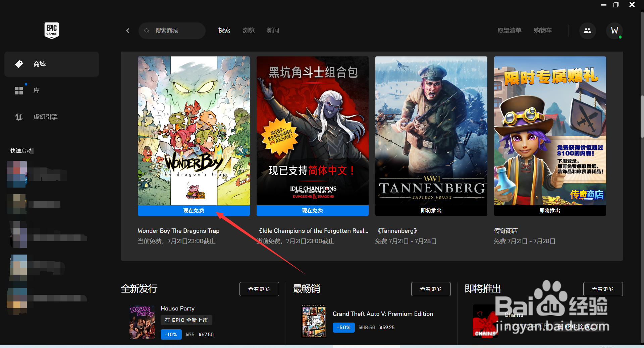644x348 pixels.
Task: Open House Party game title
Action: click(178, 308)
